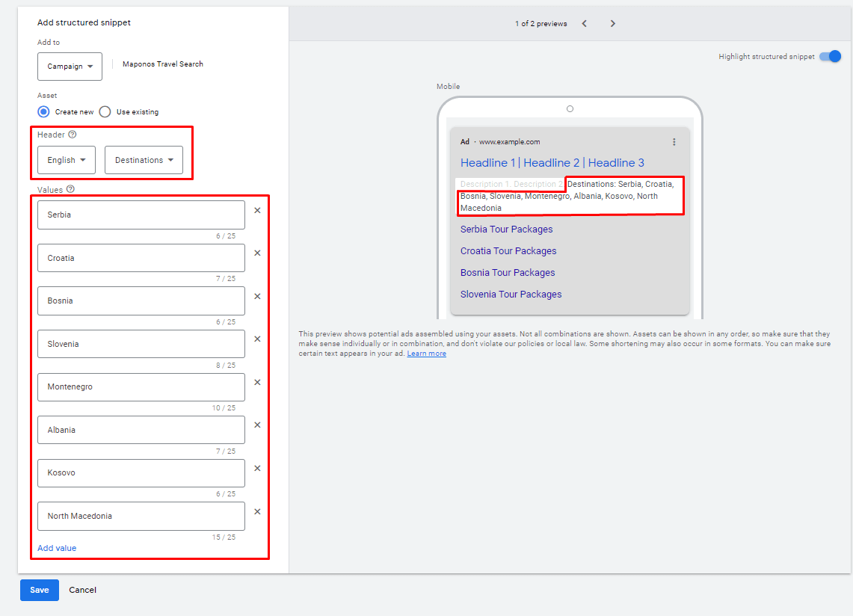Click the Mobile preview label
The width and height of the screenshot is (853, 616).
pos(449,87)
